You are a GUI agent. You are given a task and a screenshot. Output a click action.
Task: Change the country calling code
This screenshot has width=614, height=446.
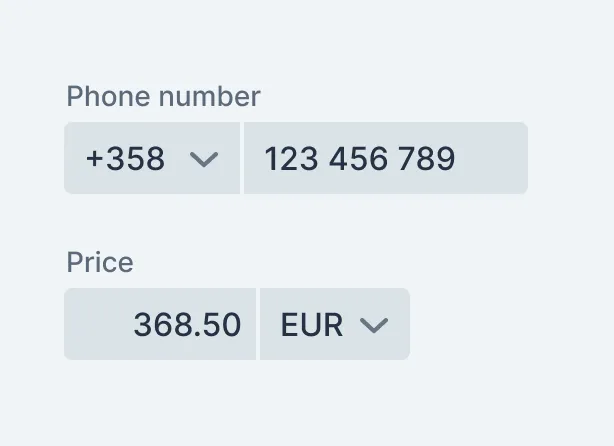click(152, 159)
